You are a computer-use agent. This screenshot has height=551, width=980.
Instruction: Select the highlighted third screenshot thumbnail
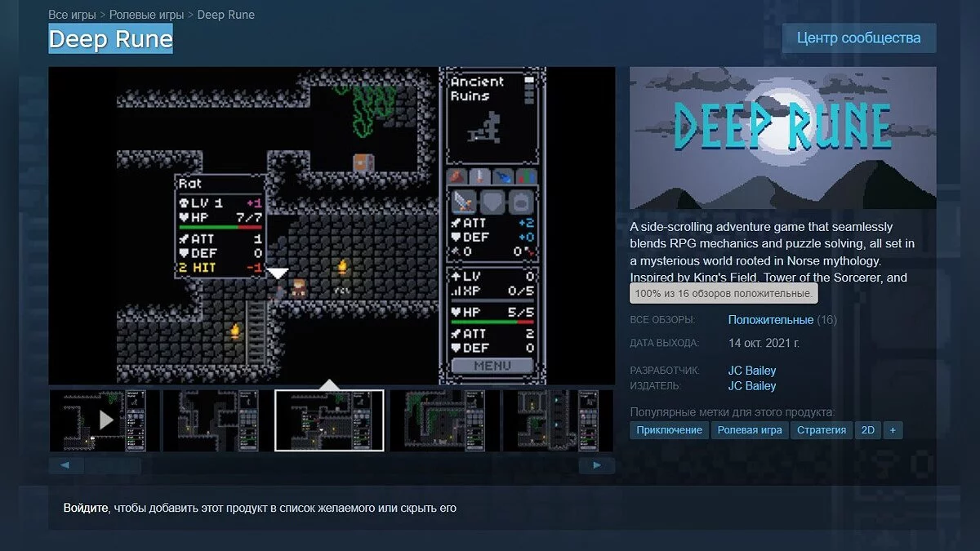point(329,420)
